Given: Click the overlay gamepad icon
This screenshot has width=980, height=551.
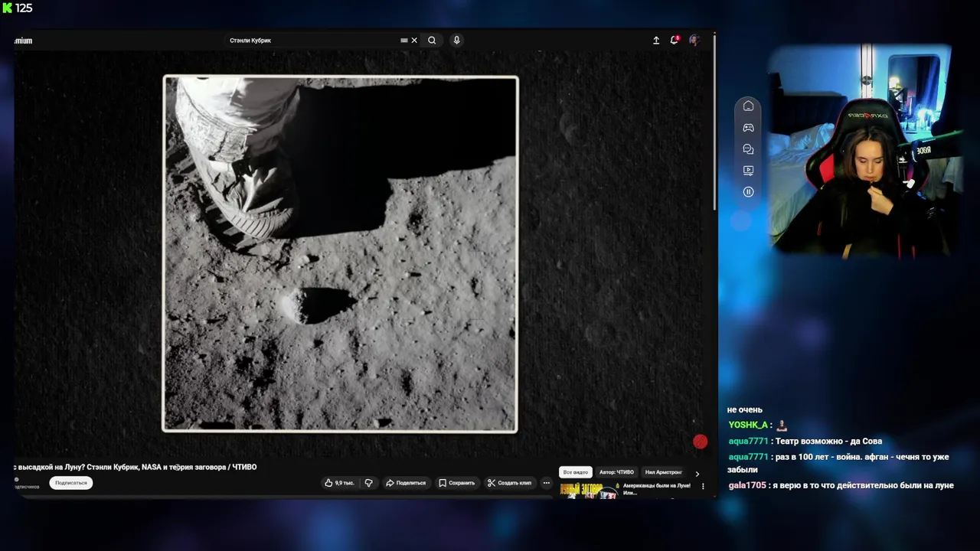Looking at the screenshot, I should pyautogui.click(x=749, y=127).
